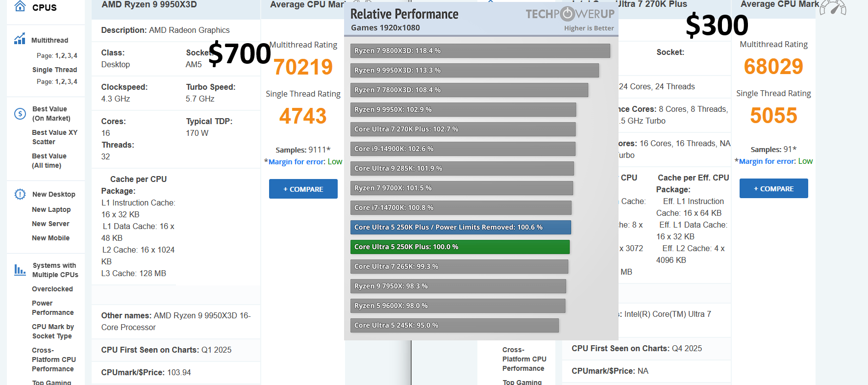Image resolution: width=868 pixels, height=385 pixels.
Task: Click the Systems with Multiple CPUs bar-chart icon
Action: pos(20,269)
